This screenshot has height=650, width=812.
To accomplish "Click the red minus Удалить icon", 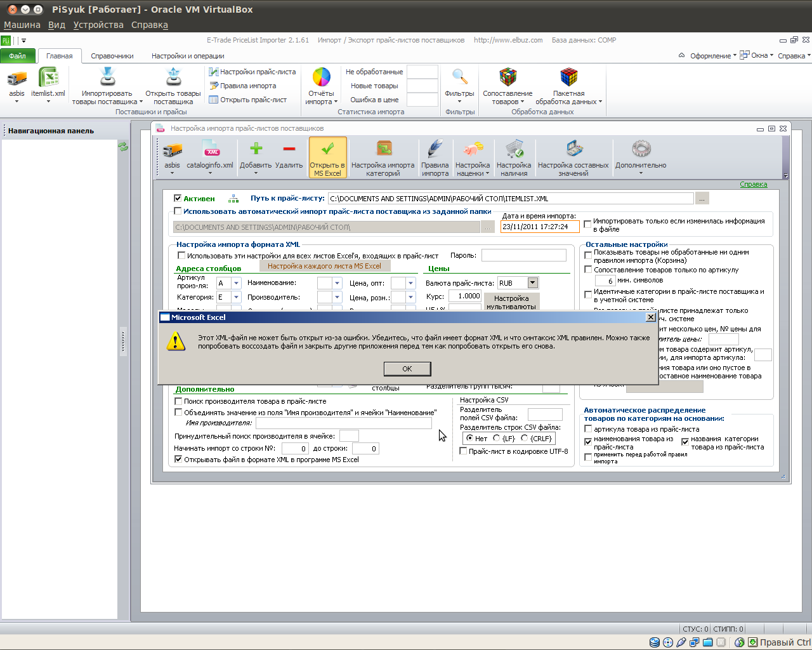I will click(x=289, y=149).
